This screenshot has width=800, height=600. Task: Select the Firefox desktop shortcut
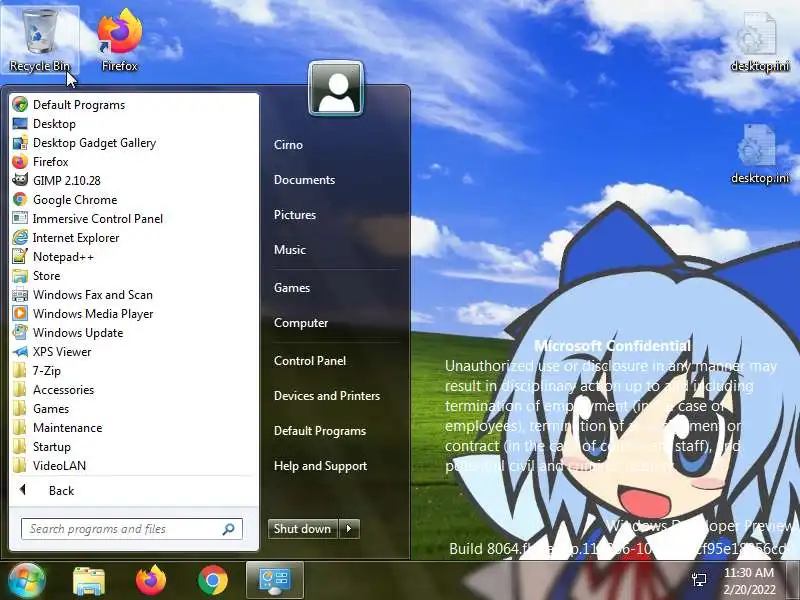click(x=119, y=40)
